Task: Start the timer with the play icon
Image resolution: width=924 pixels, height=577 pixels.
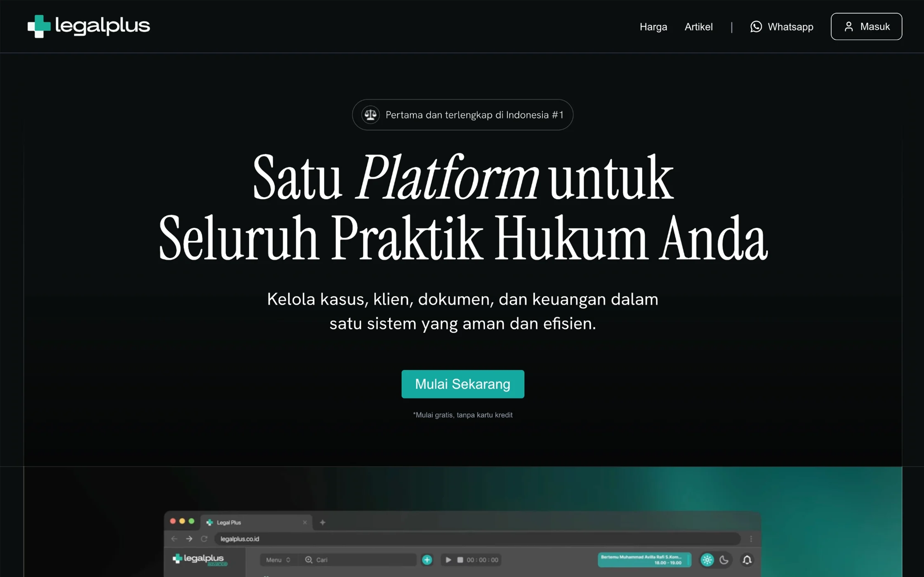Action: click(x=448, y=560)
